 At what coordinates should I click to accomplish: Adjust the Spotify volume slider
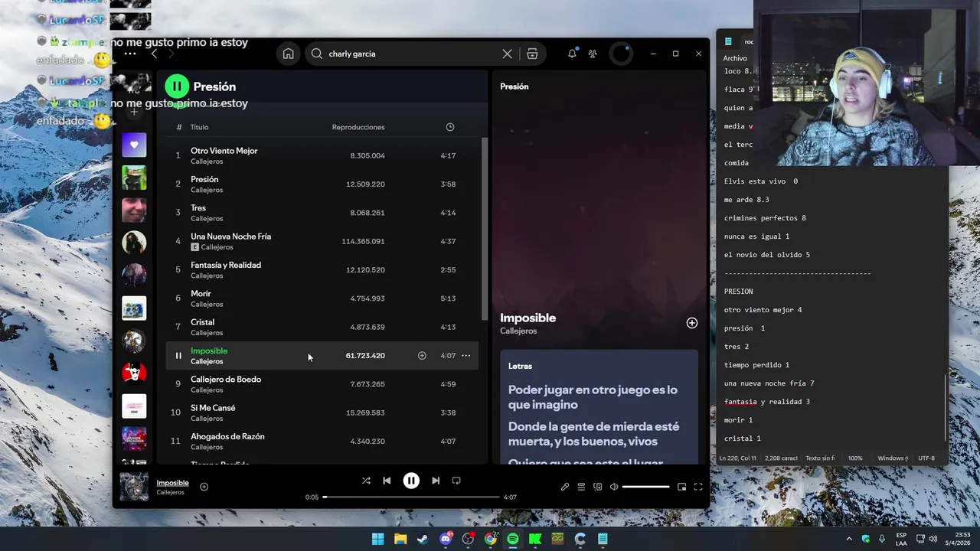[645, 487]
